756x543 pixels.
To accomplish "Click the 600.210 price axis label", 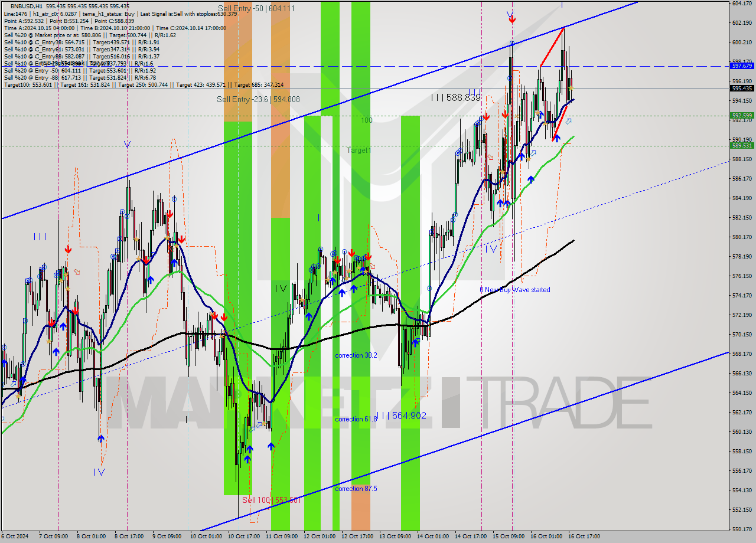I will point(742,42).
